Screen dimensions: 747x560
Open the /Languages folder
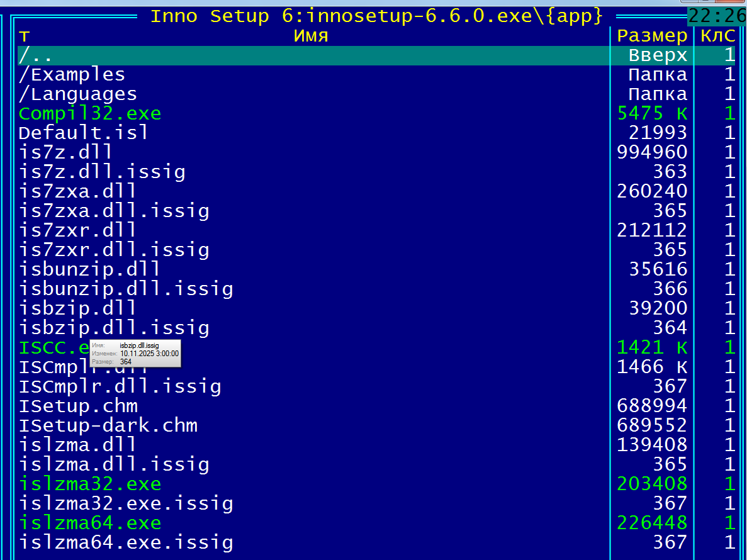pyautogui.click(x=77, y=94)
